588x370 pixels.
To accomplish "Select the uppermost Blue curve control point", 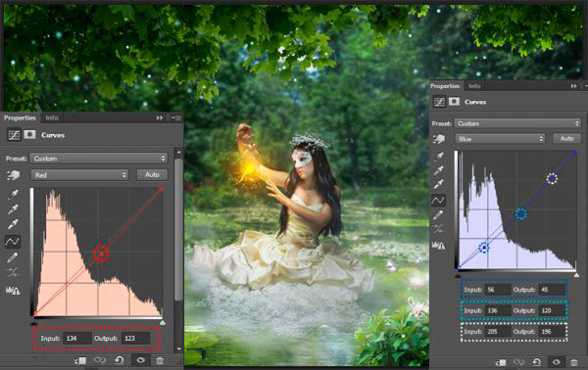I will pyautogui.click(x=552, y=178).
